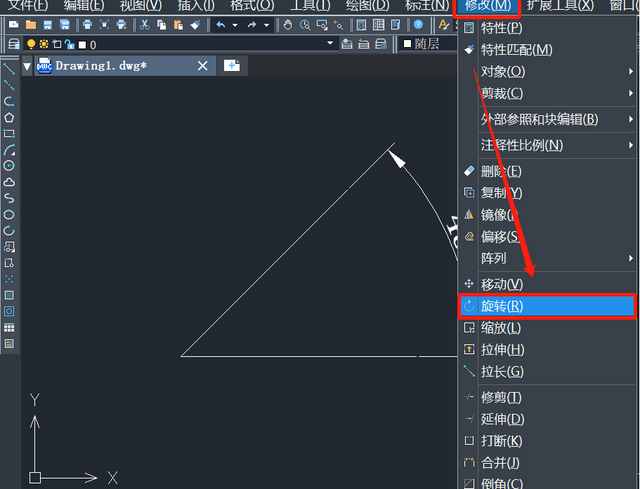Choose 合并(J) menu entry
The width and height of the screenshot is (640, 489).
pos(547,462)
